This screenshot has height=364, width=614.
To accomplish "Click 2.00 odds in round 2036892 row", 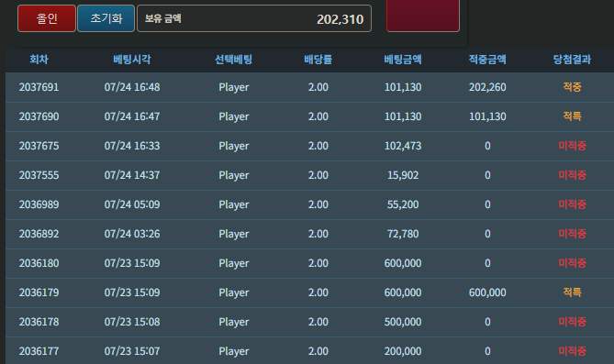I will point(318,234).
